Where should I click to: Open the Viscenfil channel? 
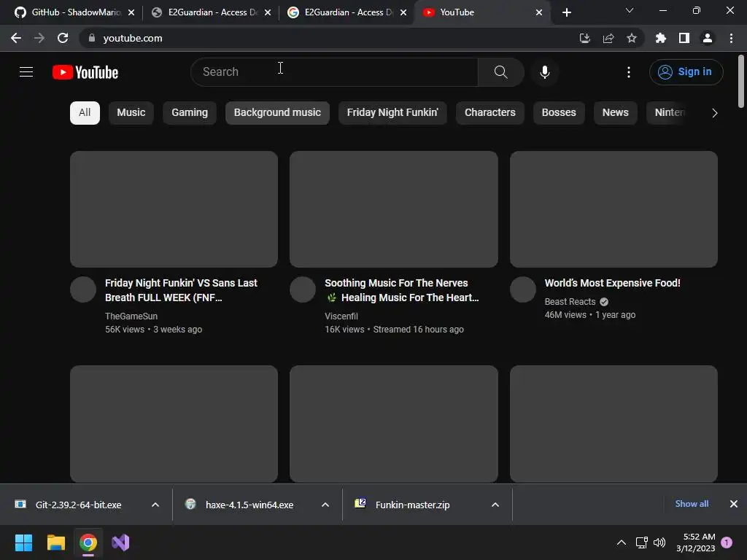pos(341,316)
